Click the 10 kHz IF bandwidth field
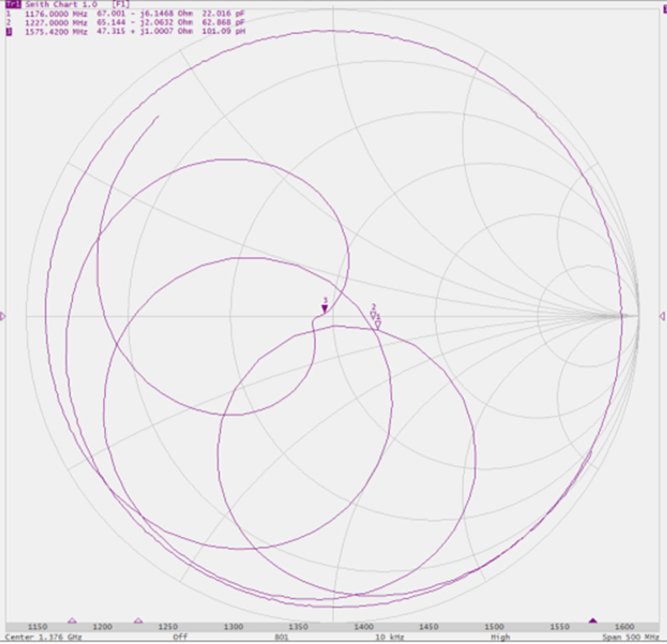Viewport: 667px width, 644px height. coord(390,636)
